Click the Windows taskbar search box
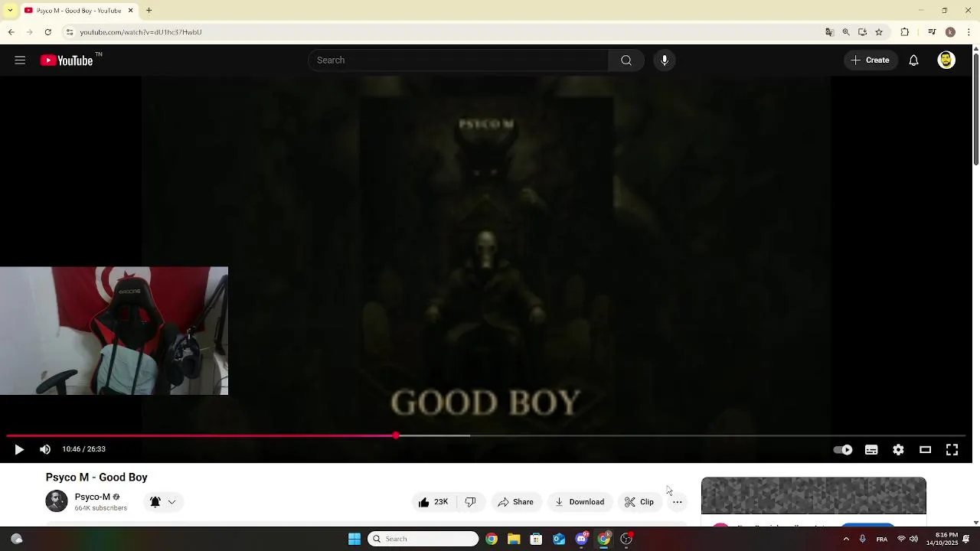 (423, 539)
